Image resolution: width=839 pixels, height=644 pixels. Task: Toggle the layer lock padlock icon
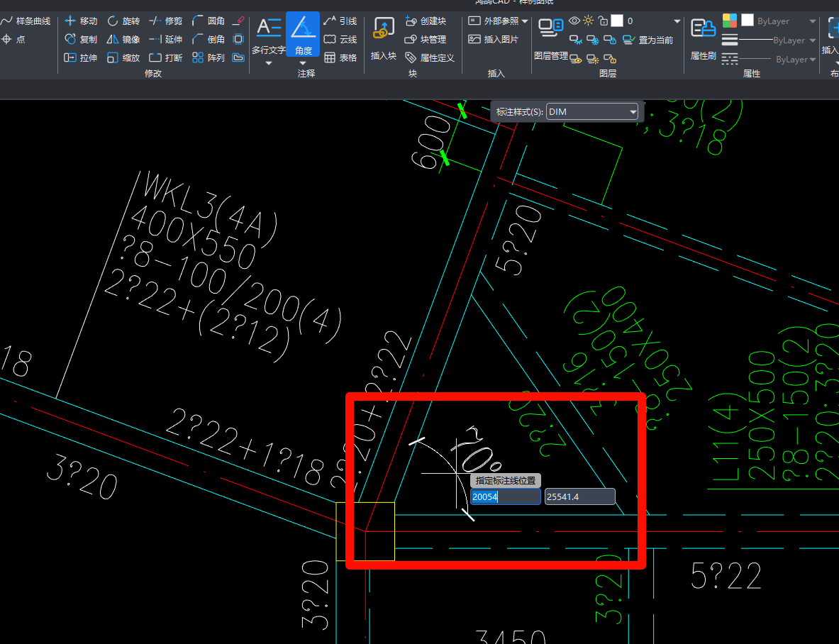(602, 21)
